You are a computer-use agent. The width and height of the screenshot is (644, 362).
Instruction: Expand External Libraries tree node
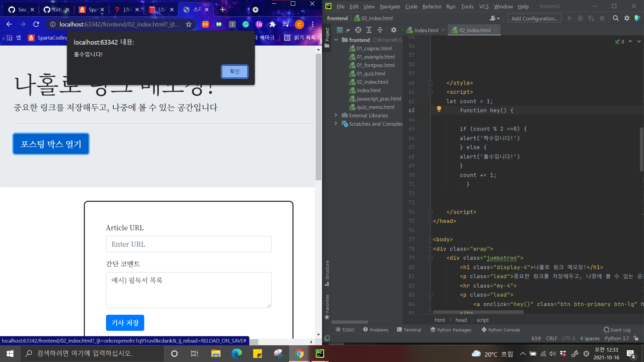(x=336, y=115)
